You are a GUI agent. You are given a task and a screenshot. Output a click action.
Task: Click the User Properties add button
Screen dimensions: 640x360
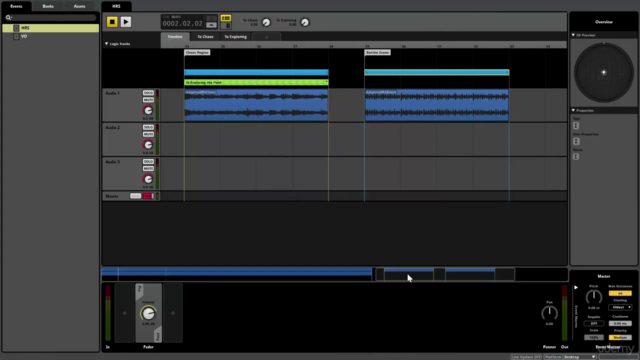click(576, 141)
